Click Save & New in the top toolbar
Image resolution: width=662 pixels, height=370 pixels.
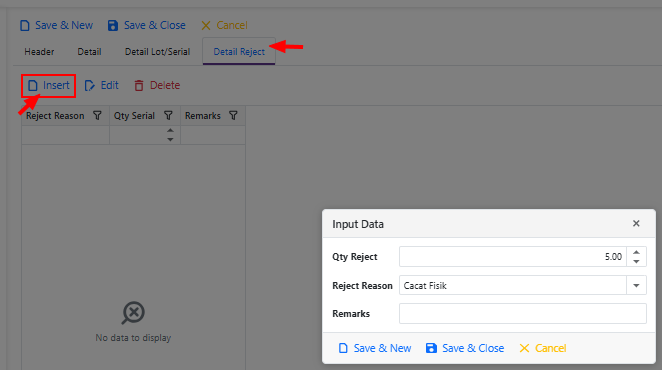pyautogui.click(x=56, y=25)
